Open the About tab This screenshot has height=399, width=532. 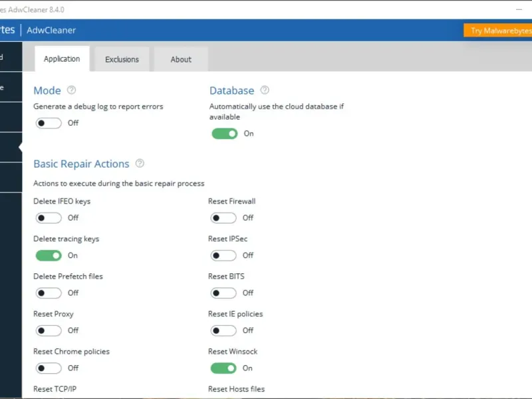(x=181, y=59)
